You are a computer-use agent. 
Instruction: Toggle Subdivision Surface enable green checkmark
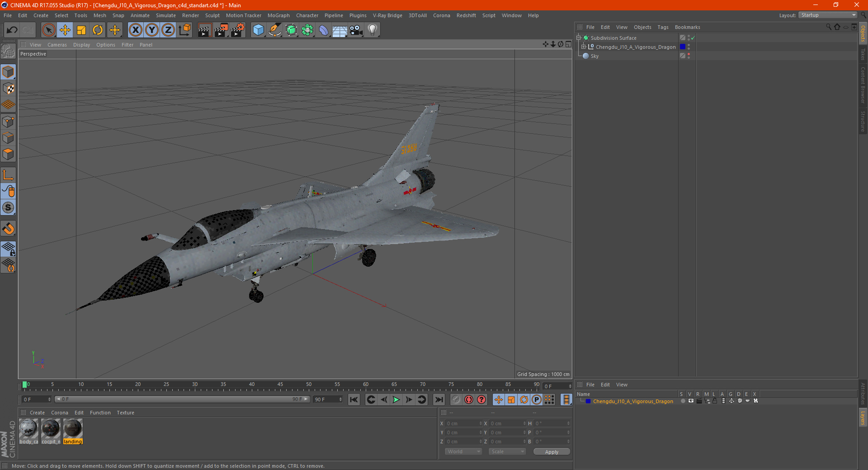pos(693,38)
